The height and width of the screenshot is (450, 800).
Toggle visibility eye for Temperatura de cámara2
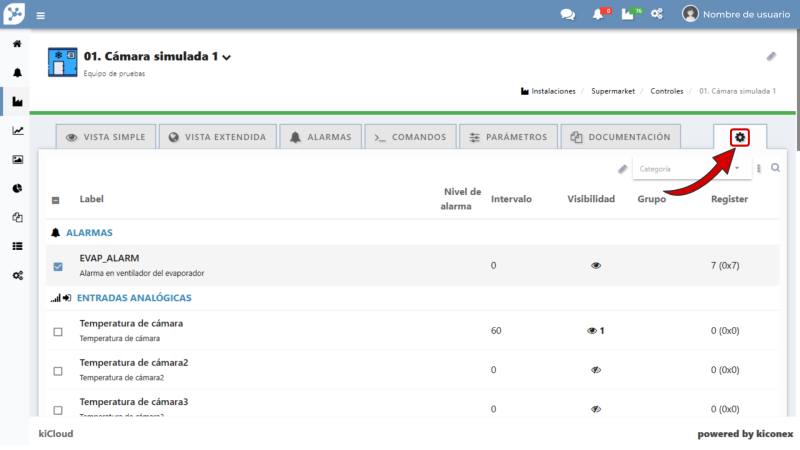596,370
